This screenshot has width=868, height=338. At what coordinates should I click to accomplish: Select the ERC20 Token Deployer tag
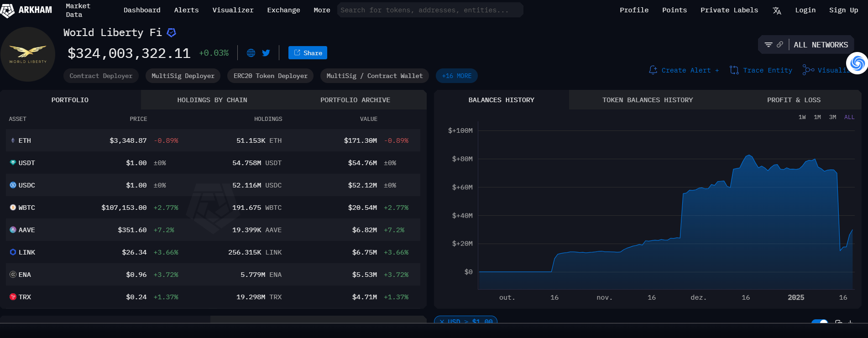point(271,76)
